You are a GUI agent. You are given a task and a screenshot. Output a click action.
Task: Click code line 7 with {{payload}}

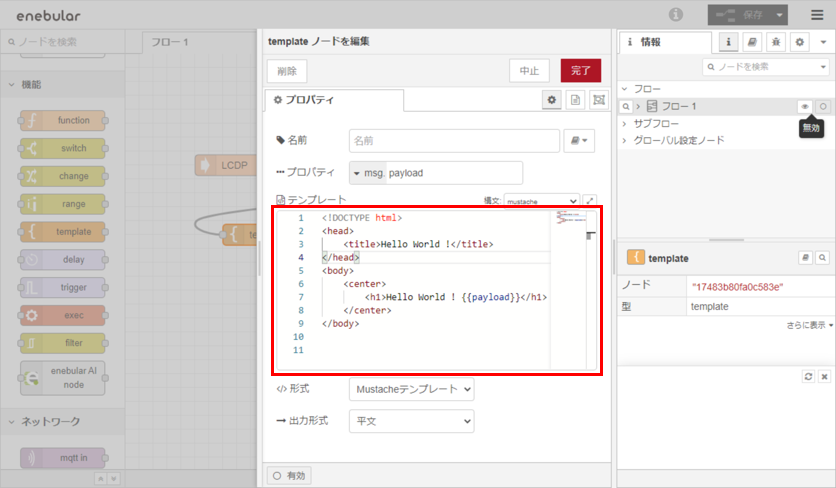pyautogui.click(x=435, y=297)
